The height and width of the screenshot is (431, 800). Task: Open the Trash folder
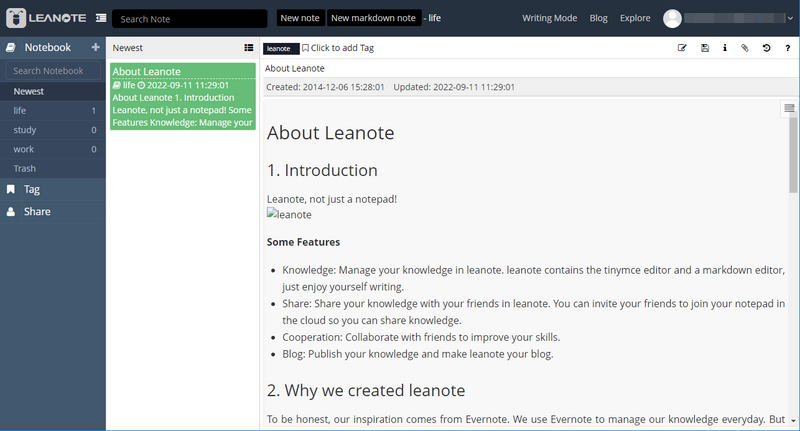pyautogui.click(x=53, y=168)
